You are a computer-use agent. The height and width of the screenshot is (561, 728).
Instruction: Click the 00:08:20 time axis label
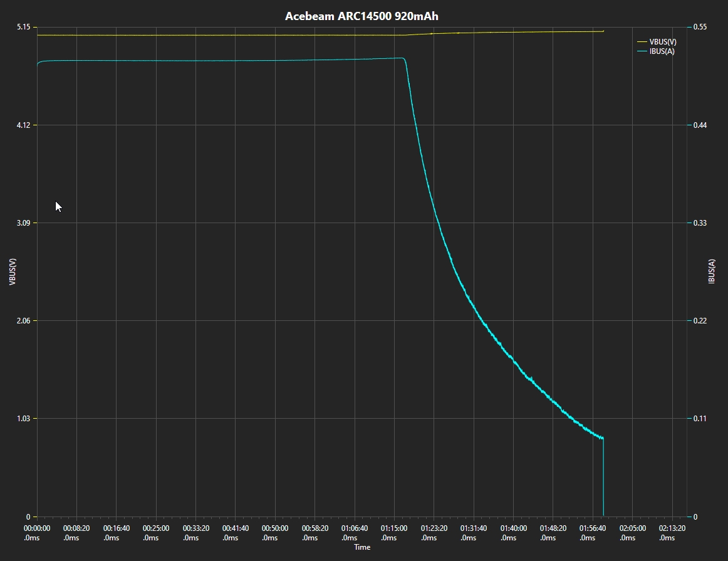click(76, 533)
